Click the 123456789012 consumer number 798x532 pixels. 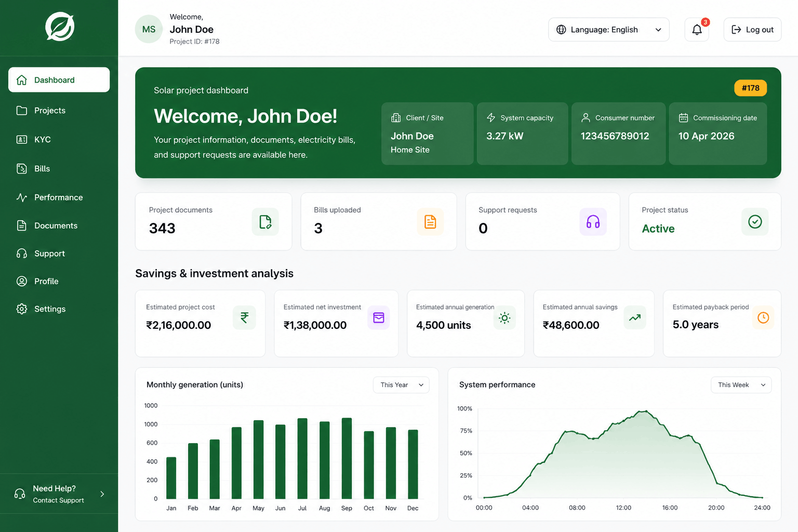(x=615, y=136)
